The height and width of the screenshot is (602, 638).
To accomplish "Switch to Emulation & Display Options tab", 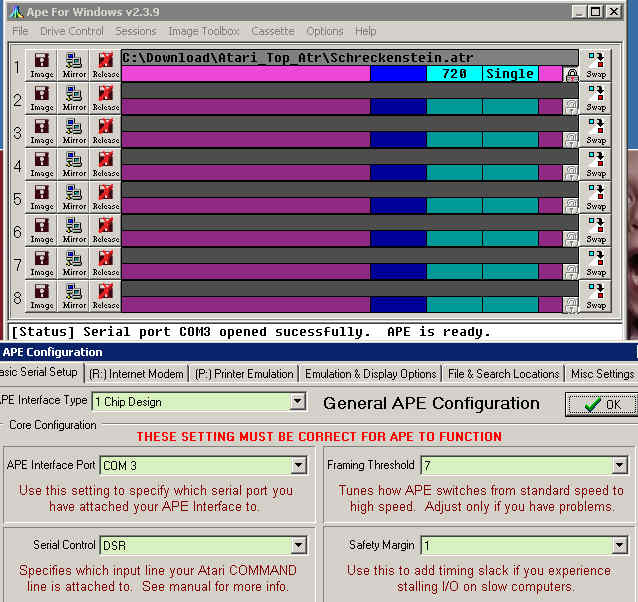I will pos(371,374).
